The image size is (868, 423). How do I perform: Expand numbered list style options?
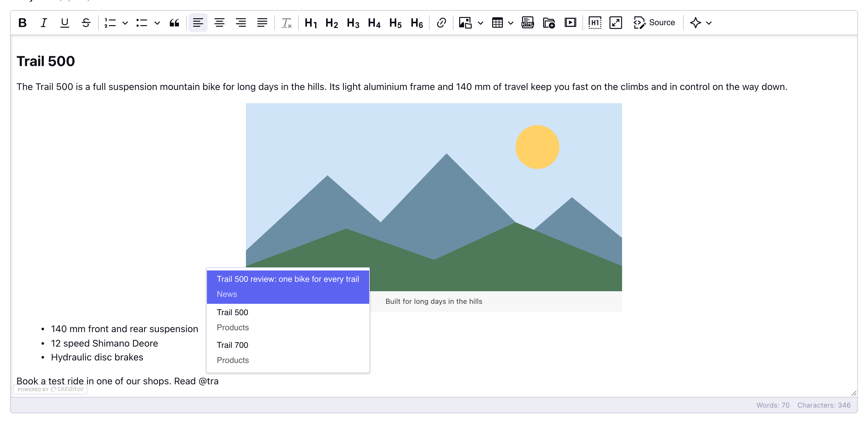click(x=125, y=23)
